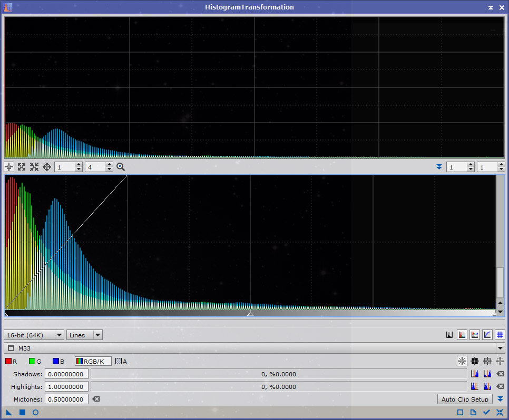This screenshot has height=420, width=509.
Task: Reset the Midtones balance value
Action: click(x=96, y=399)
